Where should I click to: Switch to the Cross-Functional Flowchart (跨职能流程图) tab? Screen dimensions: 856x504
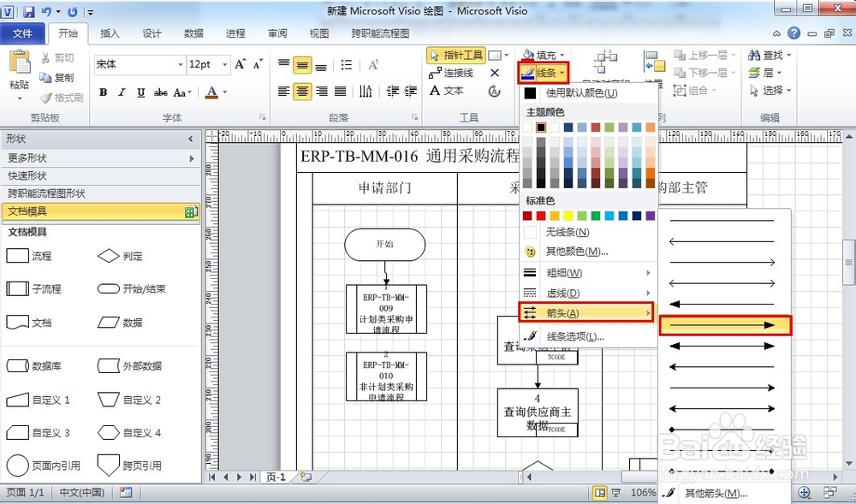[380, 33]
